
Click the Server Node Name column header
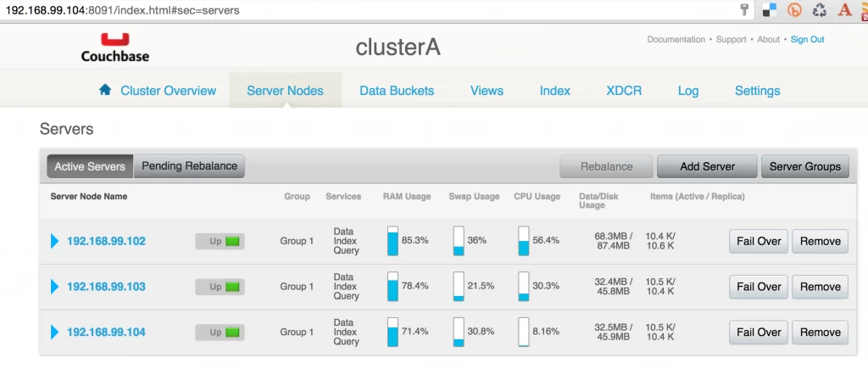click(88, 196)
